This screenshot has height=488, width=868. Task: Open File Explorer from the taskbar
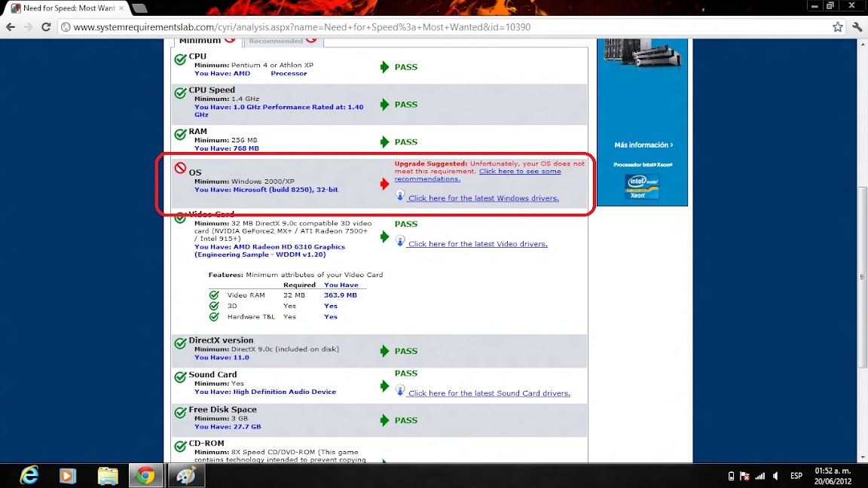pos(108,476)
